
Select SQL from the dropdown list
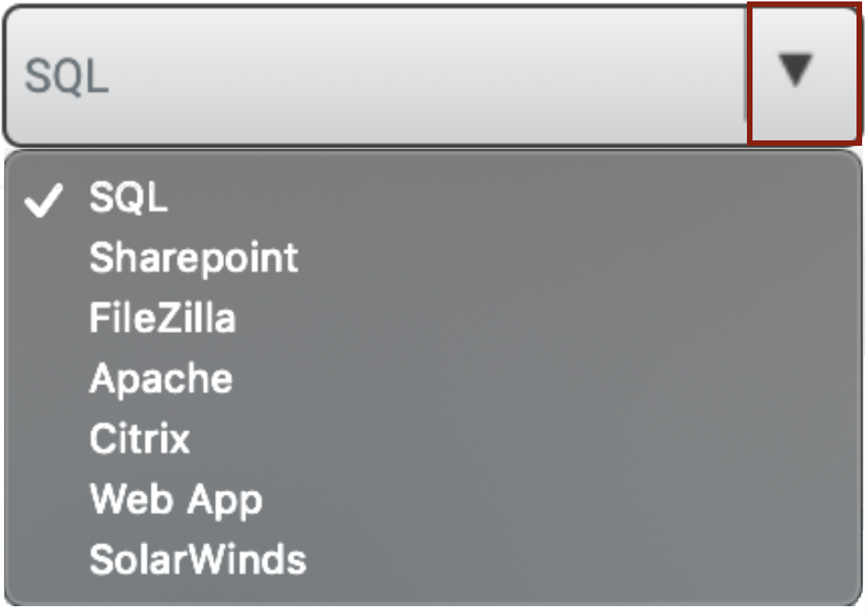pos(129,197)
